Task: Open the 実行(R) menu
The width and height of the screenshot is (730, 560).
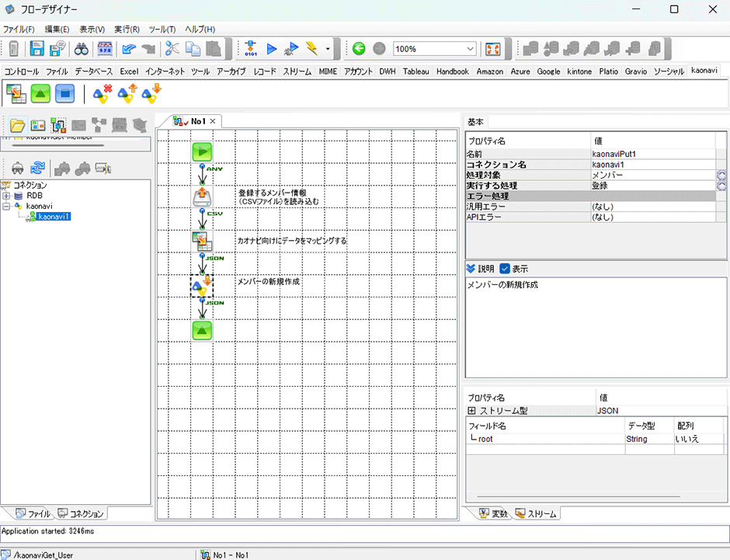Action: pyautogui.click(x=127, y=29)
